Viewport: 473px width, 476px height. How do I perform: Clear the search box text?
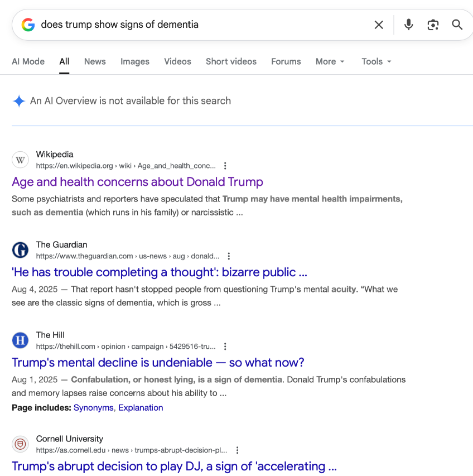click(x=379, y=25)
